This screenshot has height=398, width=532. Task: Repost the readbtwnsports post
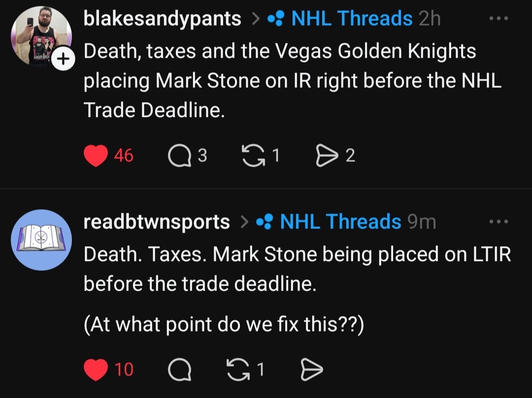coord(237,370)
